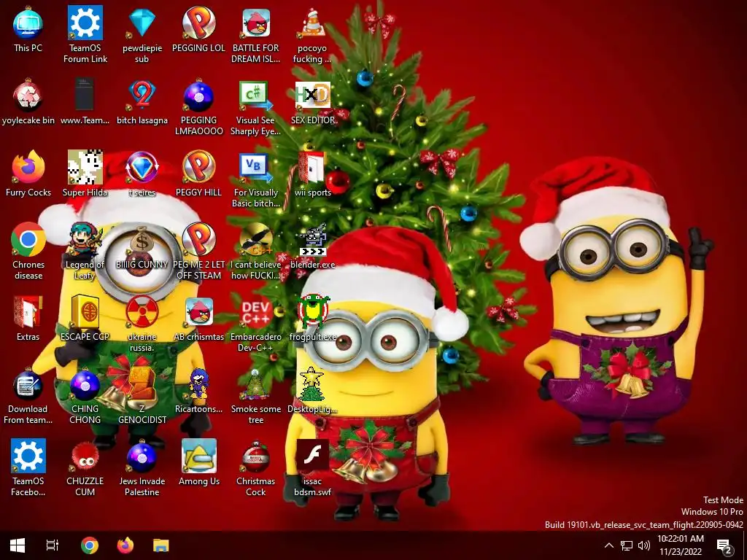747x560 pixels.
Task: Select the pewdiepie sub diamond icon
Action: (142, 23)
